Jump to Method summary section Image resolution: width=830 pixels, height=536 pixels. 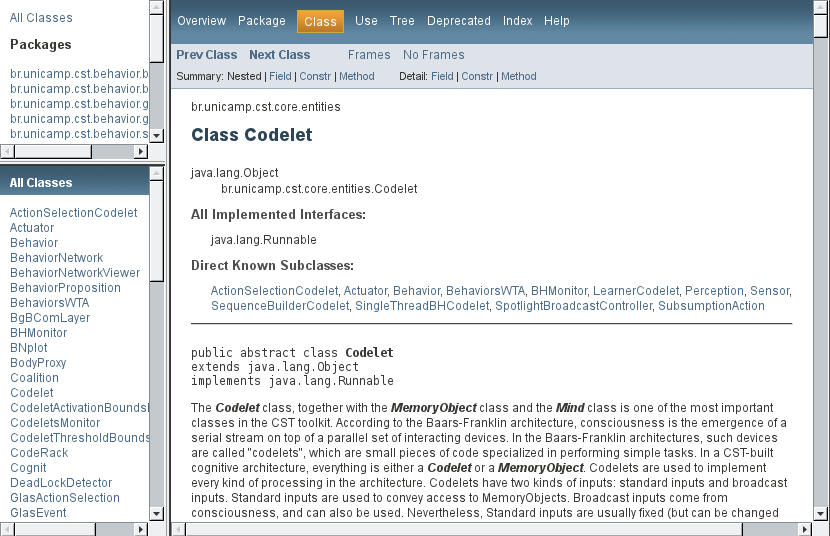pos(357,77)
